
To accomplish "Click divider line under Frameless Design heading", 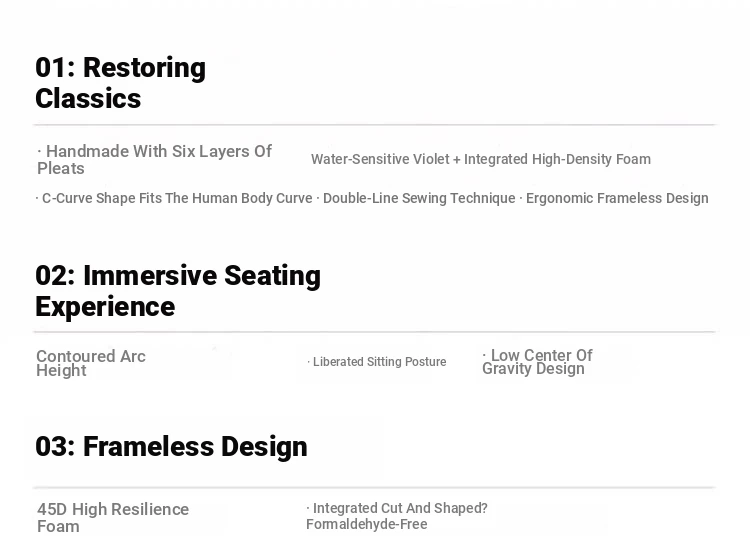I will coord(375,487).
